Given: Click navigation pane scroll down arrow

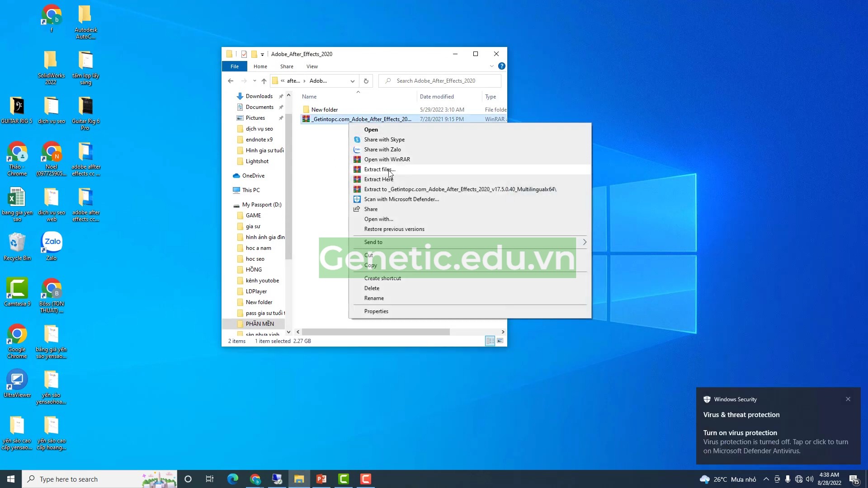Looking at the screenshot, I should [288, 332].
